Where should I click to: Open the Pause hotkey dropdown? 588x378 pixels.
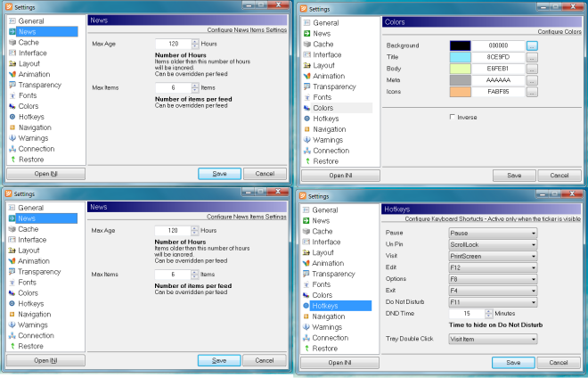(x=491, y=232)
